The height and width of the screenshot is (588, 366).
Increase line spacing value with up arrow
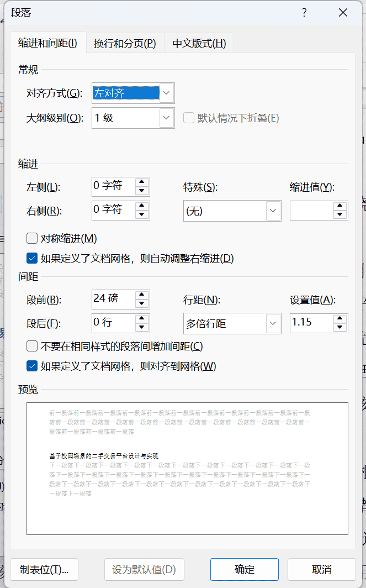340,318
